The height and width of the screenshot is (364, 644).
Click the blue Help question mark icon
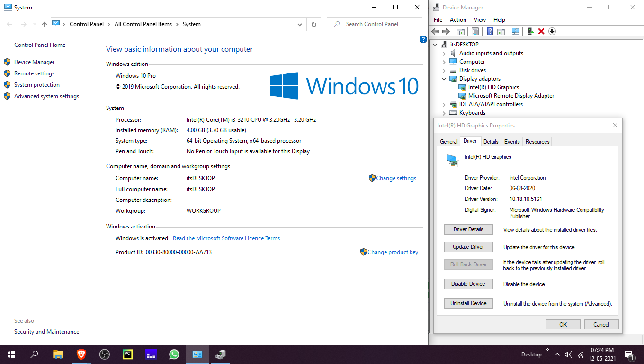(490, 31)
